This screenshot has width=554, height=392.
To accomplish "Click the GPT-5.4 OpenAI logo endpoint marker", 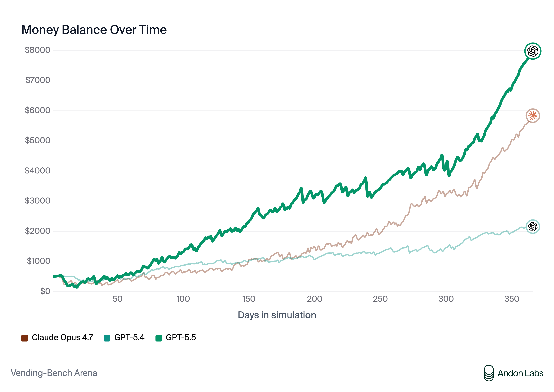I will pos(533,227).
